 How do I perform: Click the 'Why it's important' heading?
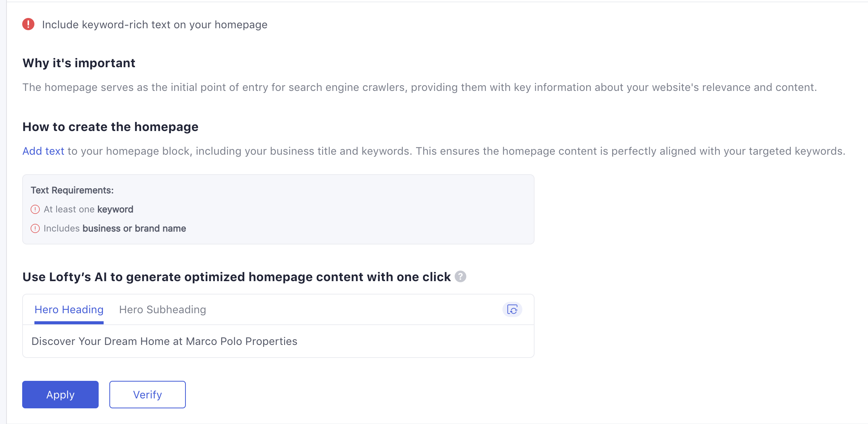(x=79, y=63)
